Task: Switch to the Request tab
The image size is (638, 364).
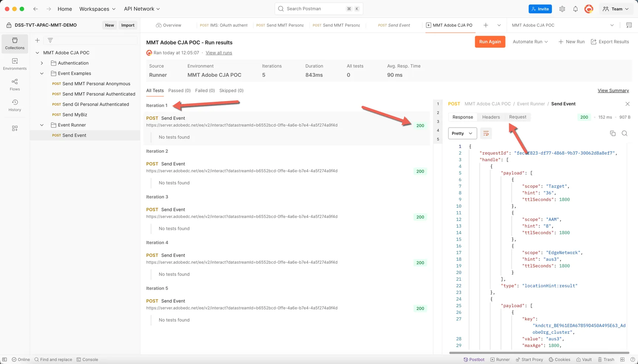Action: tap(518, 117)
